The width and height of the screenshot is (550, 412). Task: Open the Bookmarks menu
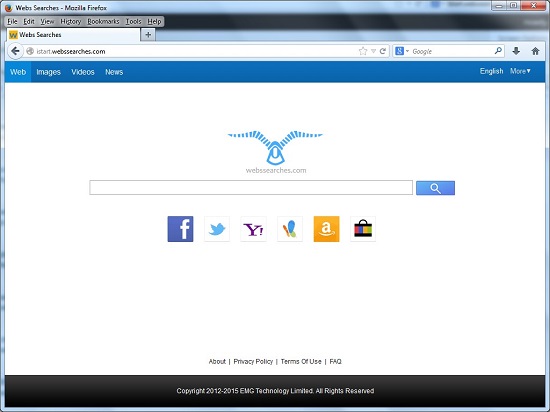(103, 22)
